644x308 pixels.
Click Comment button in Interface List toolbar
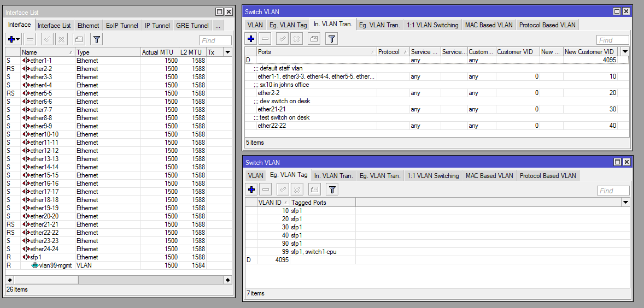tap(79, 39)
